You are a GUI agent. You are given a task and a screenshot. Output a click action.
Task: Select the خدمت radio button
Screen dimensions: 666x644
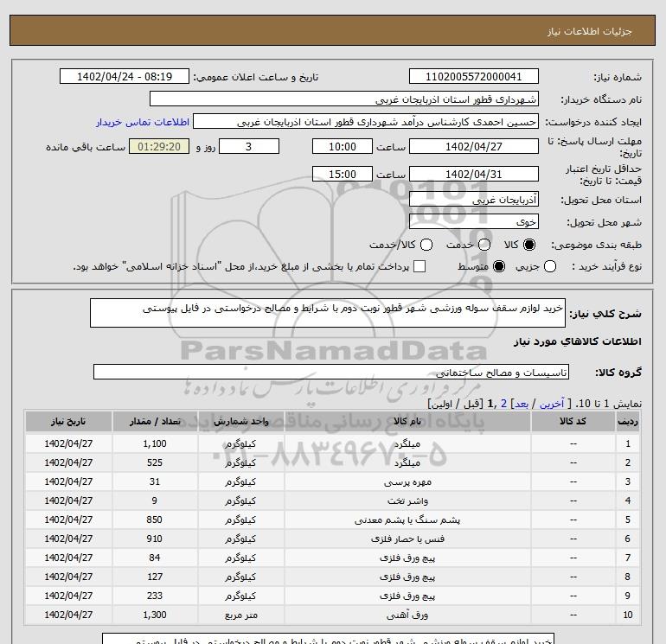[x=484, y=245]
